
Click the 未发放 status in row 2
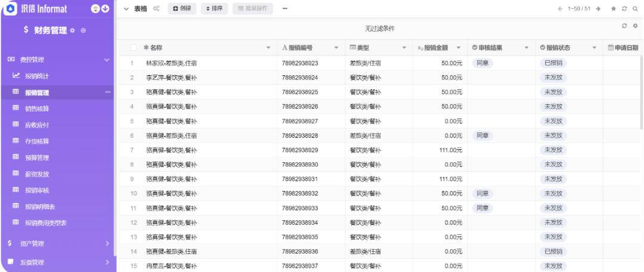click(553, 78)
